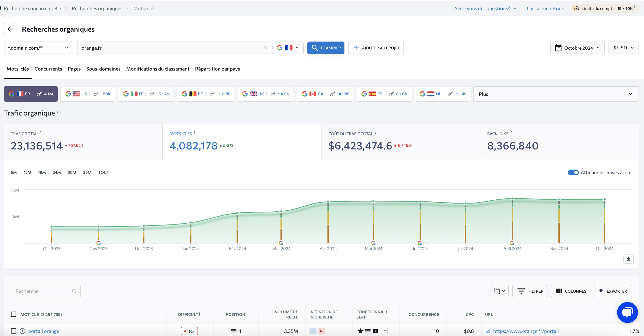Click the EXAMINER search button

(x=326, y=48)
